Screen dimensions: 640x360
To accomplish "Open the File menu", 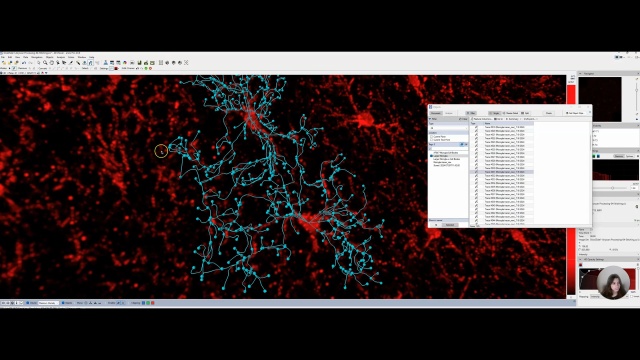I will point(3,57).
